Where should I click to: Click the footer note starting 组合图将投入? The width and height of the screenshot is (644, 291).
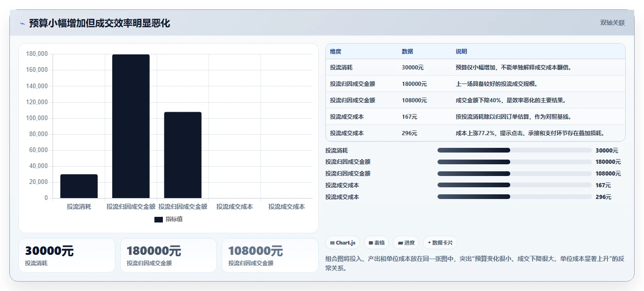pos(475,264)
